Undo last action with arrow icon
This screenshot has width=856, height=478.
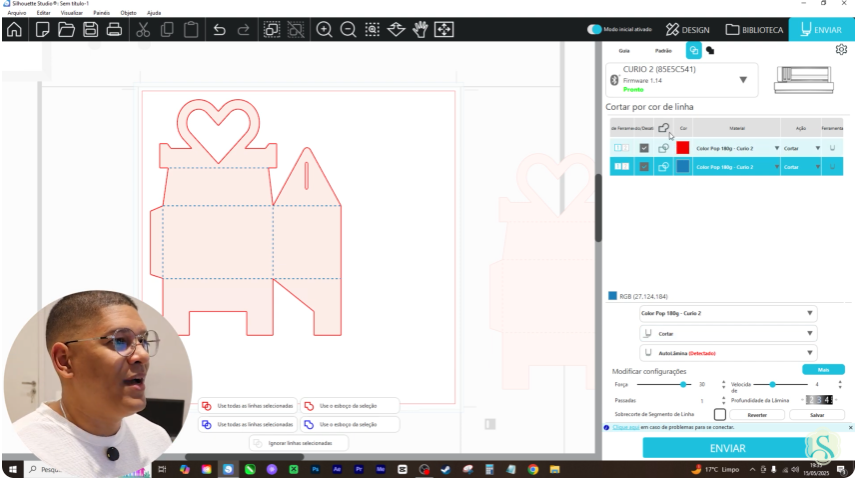219,29
